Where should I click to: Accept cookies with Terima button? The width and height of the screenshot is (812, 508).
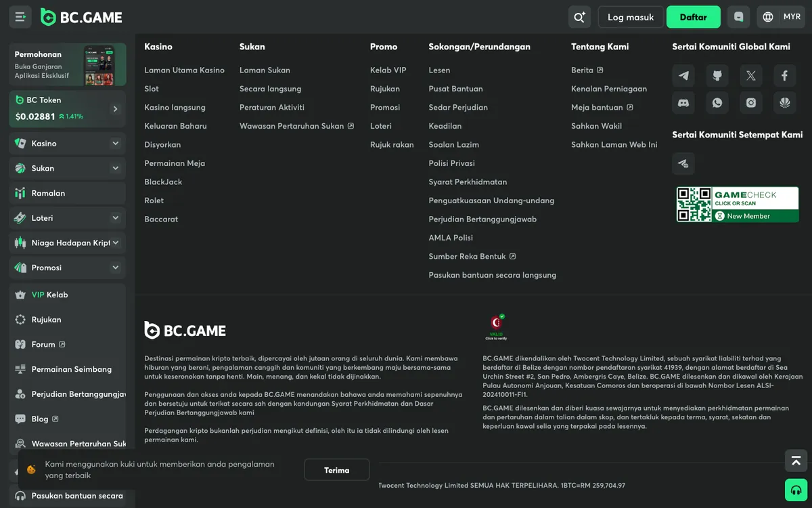(337, 470)
